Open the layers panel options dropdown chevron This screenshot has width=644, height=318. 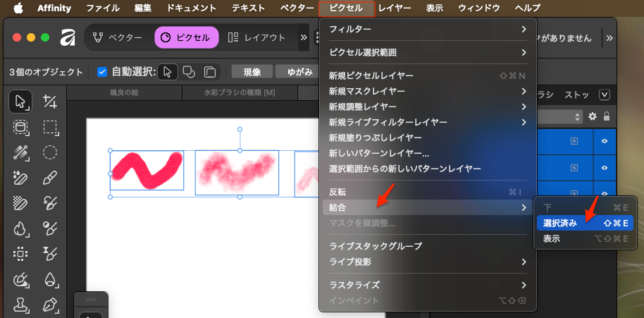click(x=604, y=94)
